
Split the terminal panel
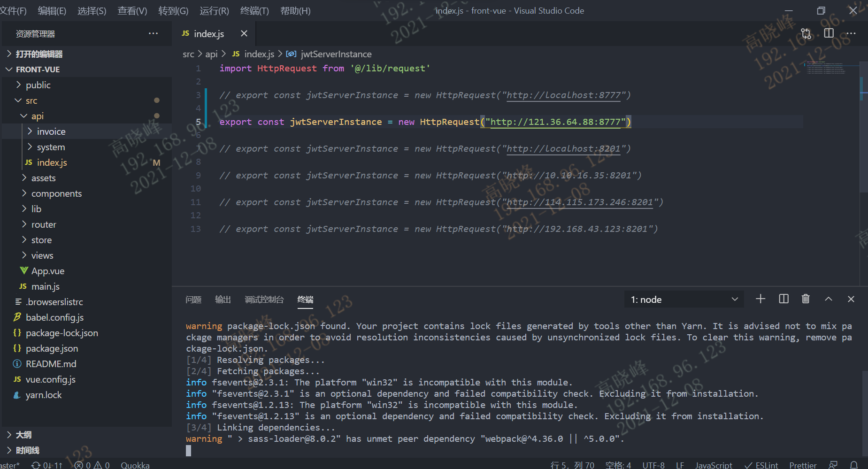(784, 299)
